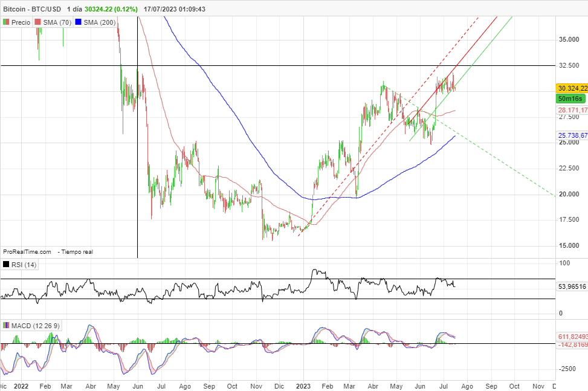Click the MACD axis label -2500

click(x=567, y=369)
